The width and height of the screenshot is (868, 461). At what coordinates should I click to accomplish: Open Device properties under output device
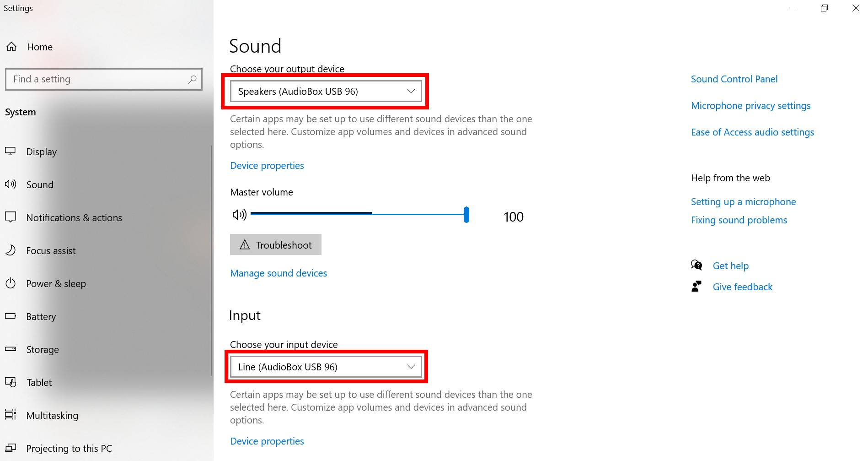pos(267,165)
